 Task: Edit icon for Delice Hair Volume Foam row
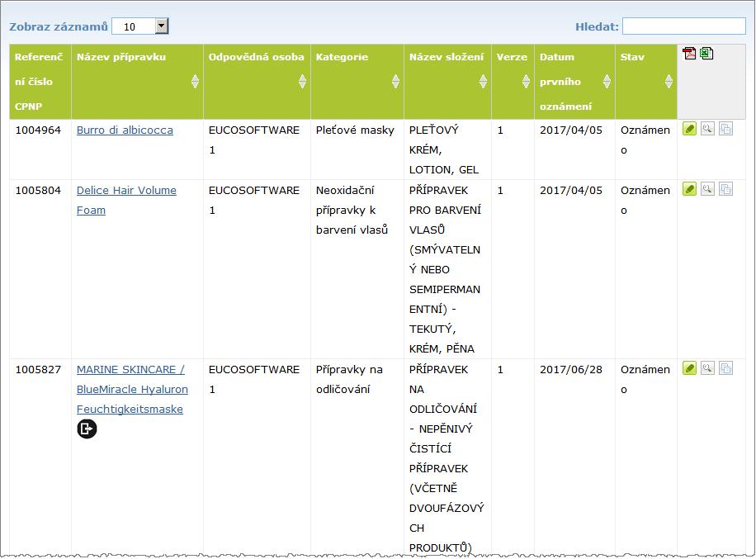point(689,189)
